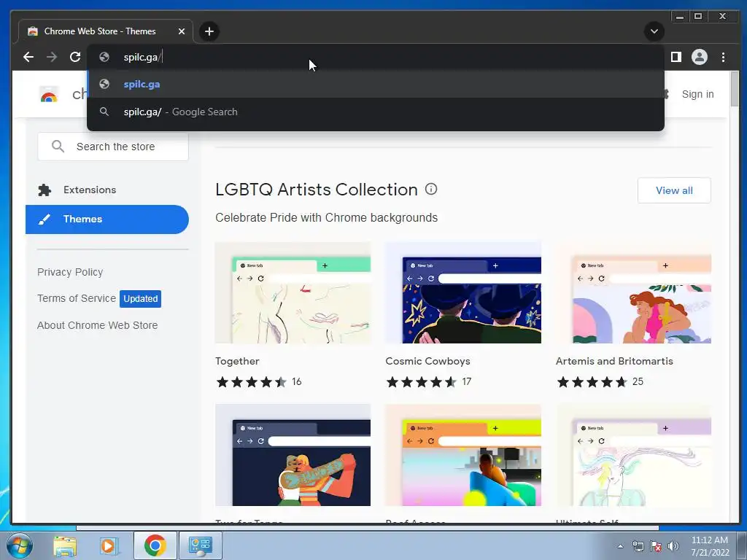Open the Artemis and Britomartis thumbnail

coord(634,293)
